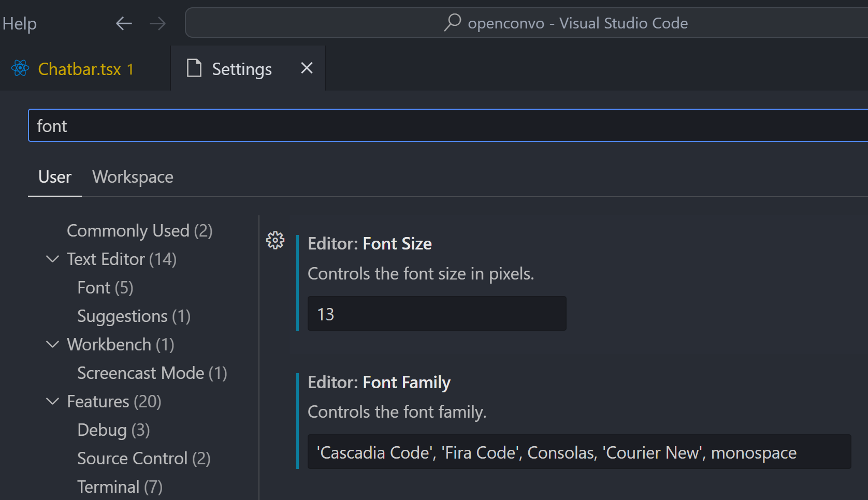
Task: Click the Font Family value field
Action: [579, 452]
